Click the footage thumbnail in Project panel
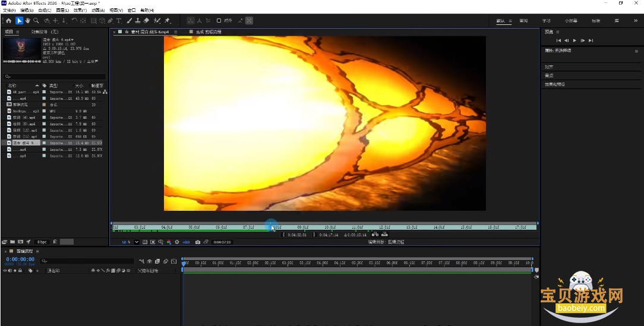This screenshot has height=326, width=644. pos(22,49)
